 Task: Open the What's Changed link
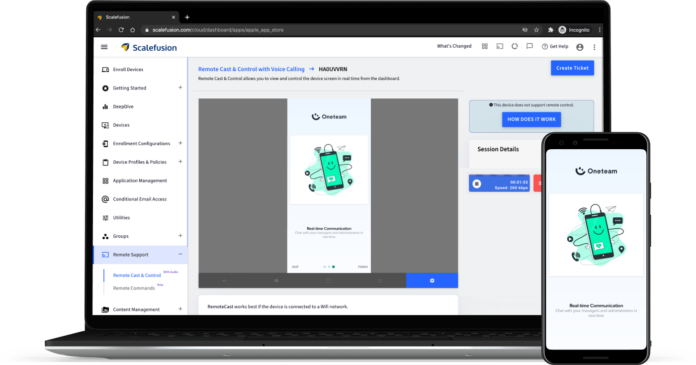(x=454, y=46)
